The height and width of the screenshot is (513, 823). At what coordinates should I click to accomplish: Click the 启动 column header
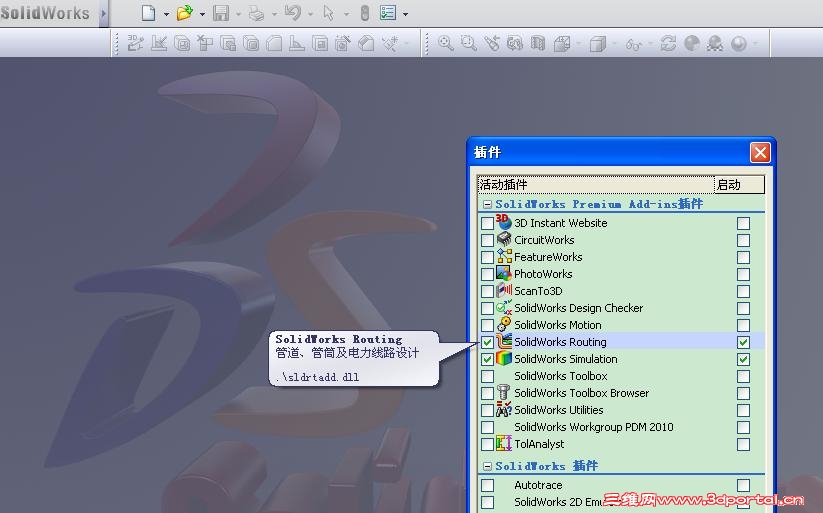point(739,184)
